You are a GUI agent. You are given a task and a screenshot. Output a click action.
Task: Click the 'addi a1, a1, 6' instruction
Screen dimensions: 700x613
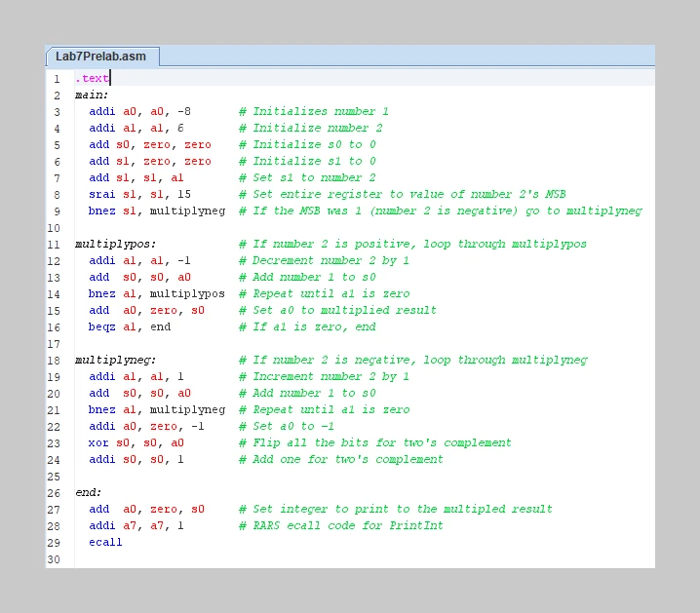tap(136, 128)
